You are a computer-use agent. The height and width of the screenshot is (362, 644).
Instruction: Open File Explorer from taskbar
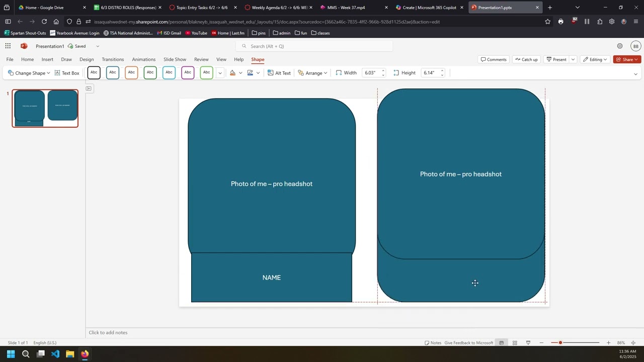[70, 354]
